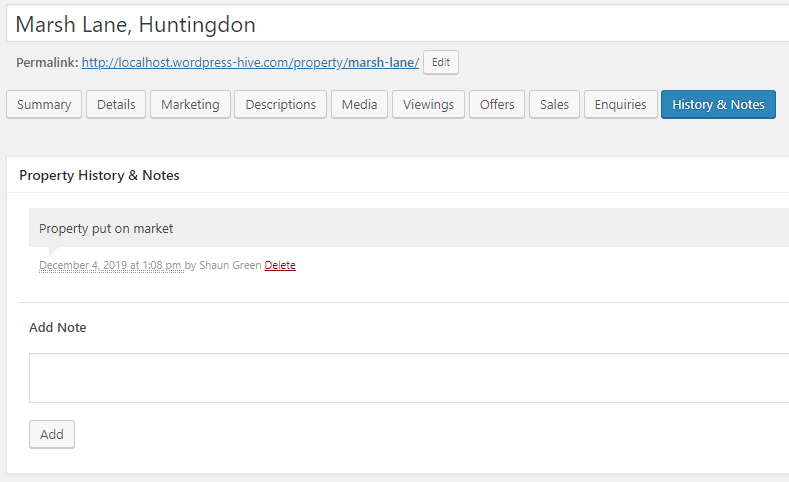Open the Summary tab

pyautogui.click(x=44, y=105)
